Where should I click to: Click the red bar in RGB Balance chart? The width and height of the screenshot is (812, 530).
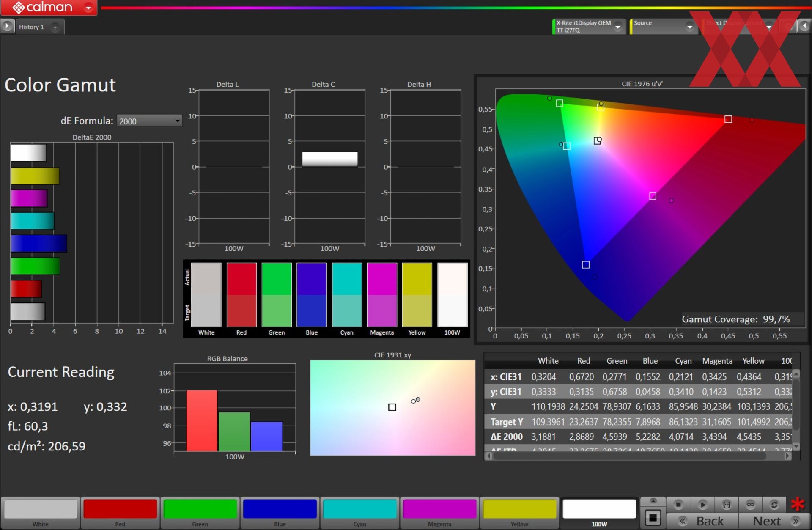coord(202,420)
